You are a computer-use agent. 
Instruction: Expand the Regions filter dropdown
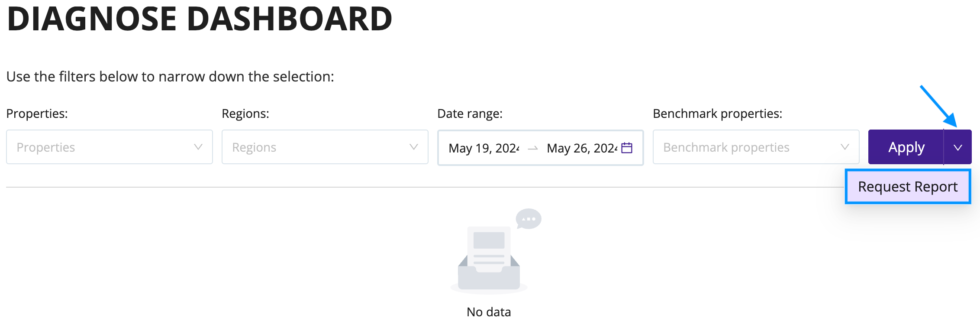click(325, 147)
